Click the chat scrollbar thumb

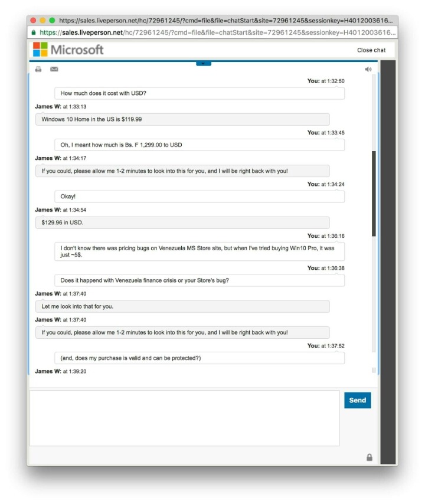click(374, 194)
